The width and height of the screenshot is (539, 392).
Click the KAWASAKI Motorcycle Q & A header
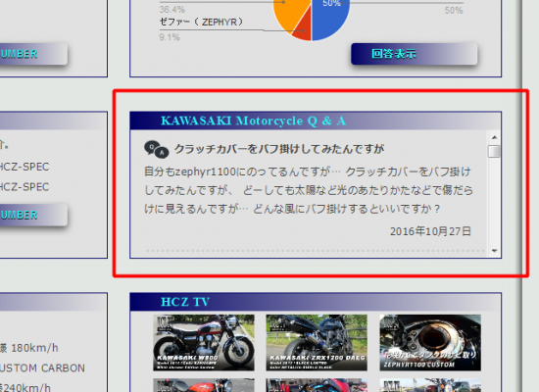click(253, 121)
